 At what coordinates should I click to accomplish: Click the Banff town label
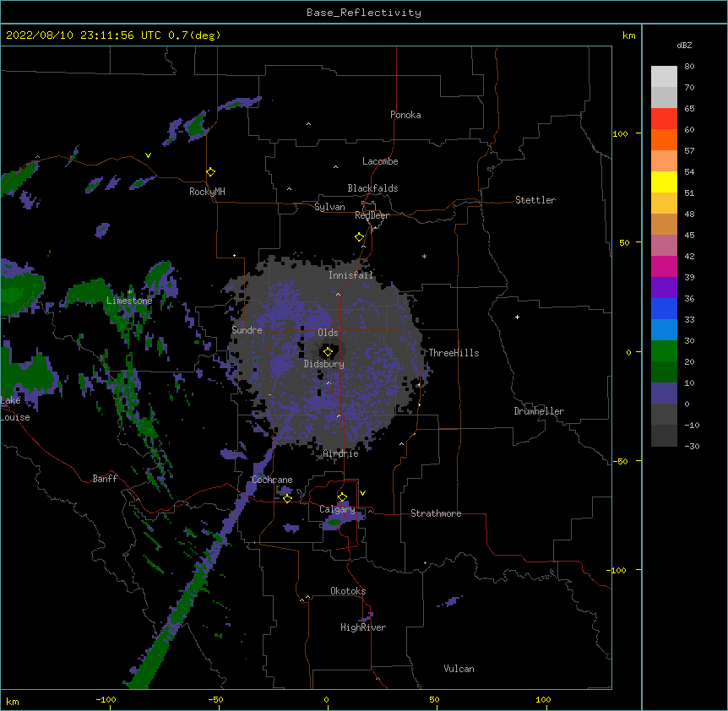[105, 479]
